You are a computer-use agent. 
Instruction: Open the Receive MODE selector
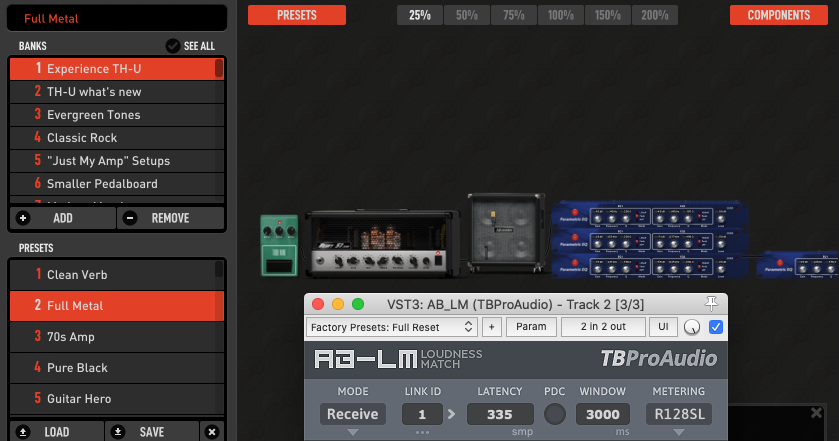point(353,414)
